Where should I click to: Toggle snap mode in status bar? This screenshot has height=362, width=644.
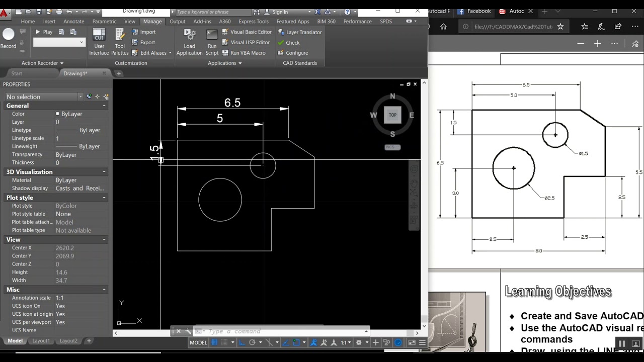point(224,342)
